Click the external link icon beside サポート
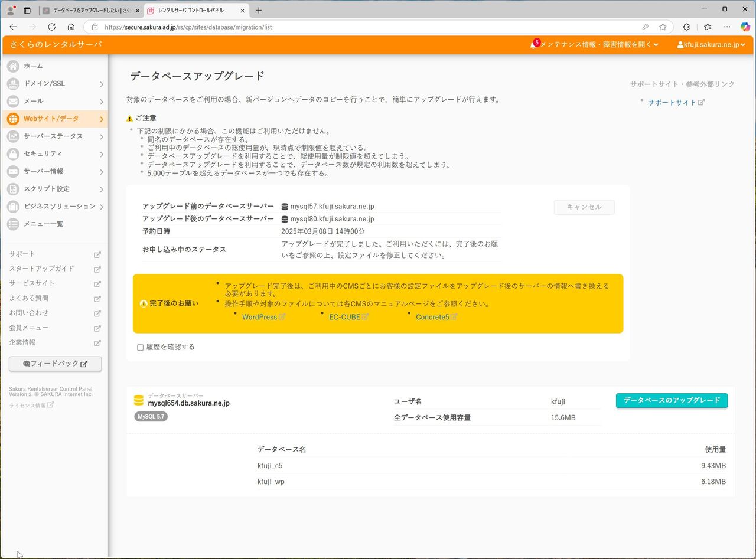756x559 pixels. pos(97,254)
